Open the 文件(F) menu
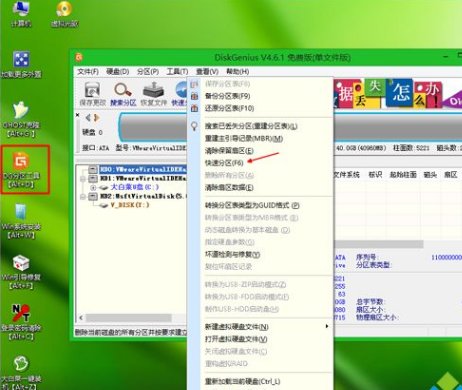Viewport: 462px width, 390px height. coord(88,72)
